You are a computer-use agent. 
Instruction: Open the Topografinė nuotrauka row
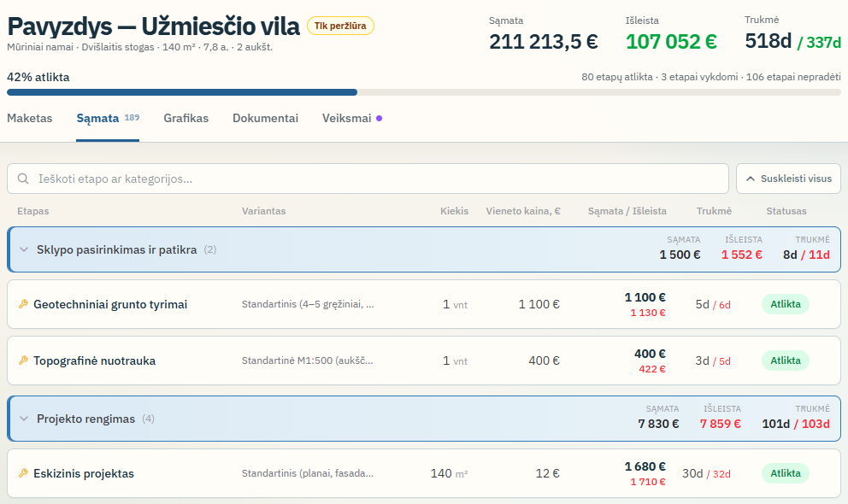point(424,360)
